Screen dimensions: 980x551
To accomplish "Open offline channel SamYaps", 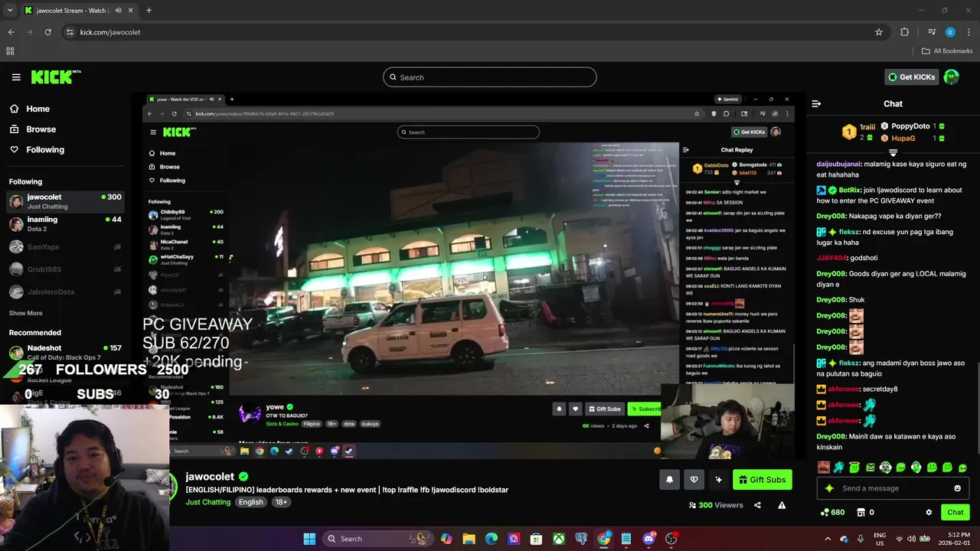I will [x=65, y=246].
